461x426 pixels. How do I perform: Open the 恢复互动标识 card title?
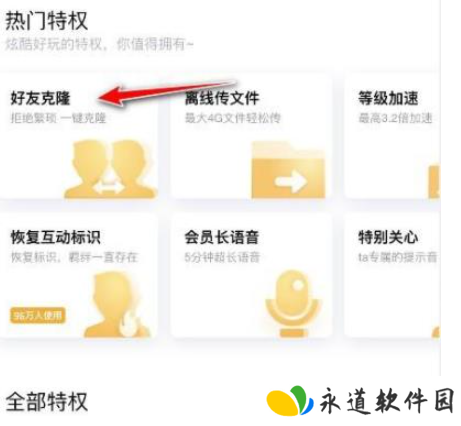pyautogui.click(x=56, y=237)
